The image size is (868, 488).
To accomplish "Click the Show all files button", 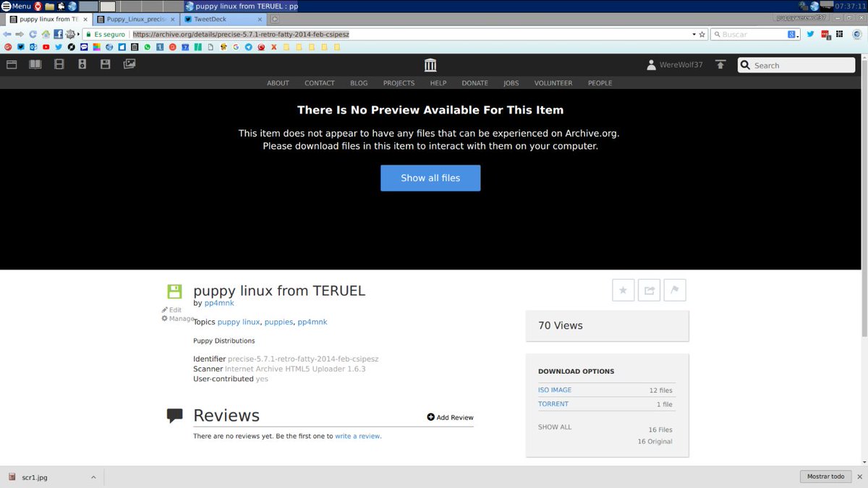I will click(x=430, y=178).
